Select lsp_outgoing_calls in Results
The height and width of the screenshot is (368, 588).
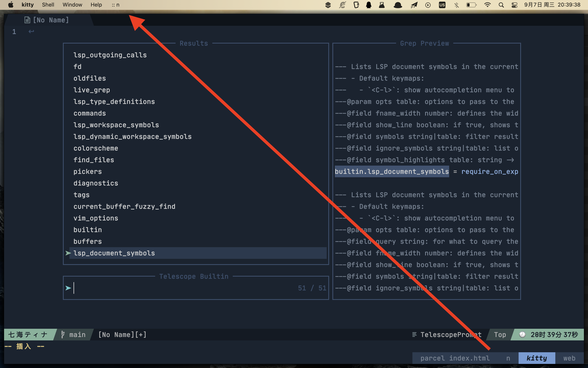click(x=110, y=55)
